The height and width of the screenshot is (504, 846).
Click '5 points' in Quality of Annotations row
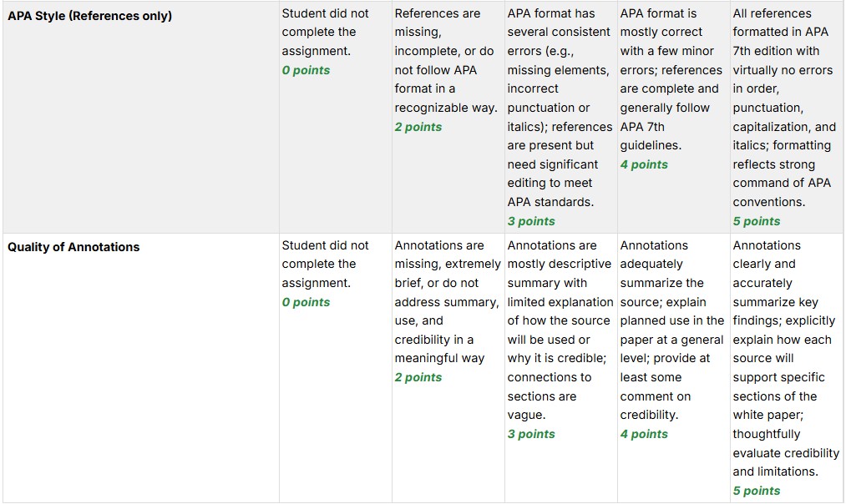pyautogui.click(x=757, y=491)
